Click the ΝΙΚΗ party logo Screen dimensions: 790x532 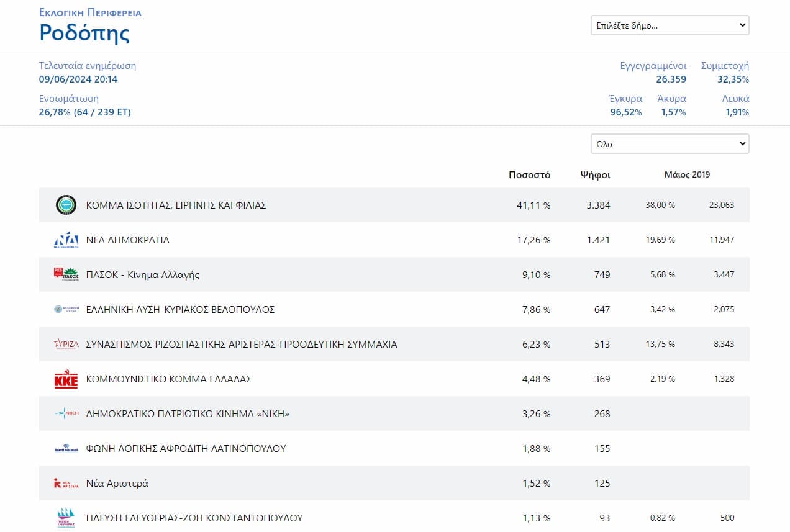pos(66,413)
